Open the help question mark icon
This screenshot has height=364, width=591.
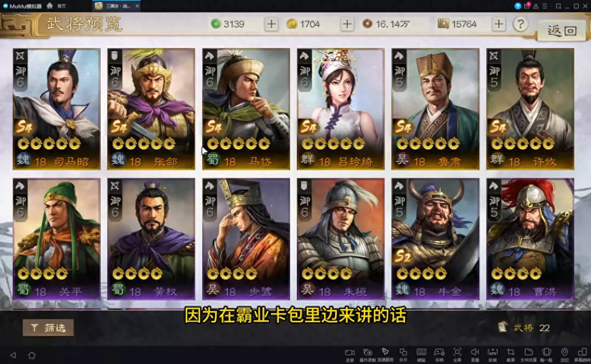(x=521, y=24)
